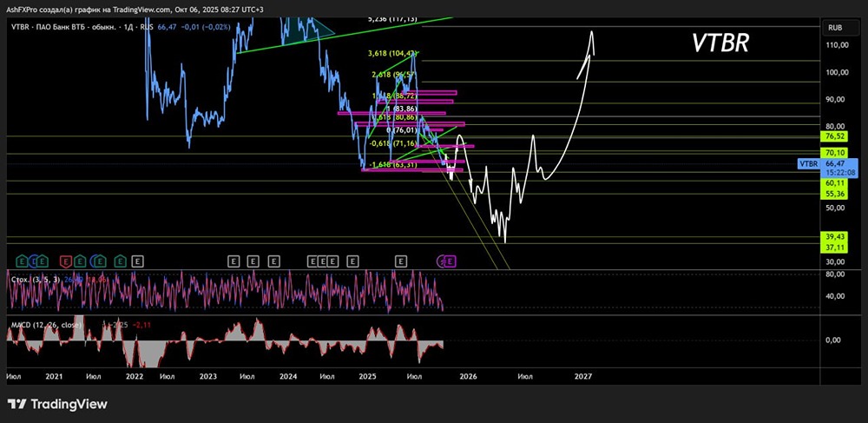Click the 2021 label on the time axis
Screen dimensions: 868x423
click(x=54, y=376)
